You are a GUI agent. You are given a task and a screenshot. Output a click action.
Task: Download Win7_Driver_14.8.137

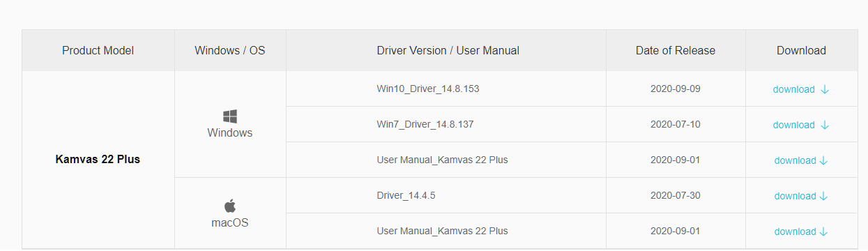pos(801,125)
